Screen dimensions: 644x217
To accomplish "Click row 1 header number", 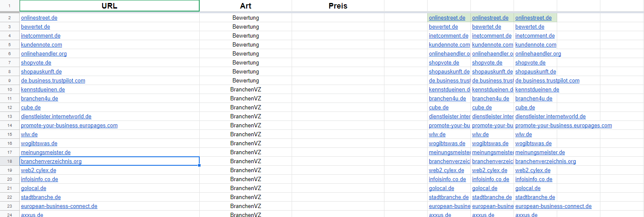I will click(x=10, y=6).
